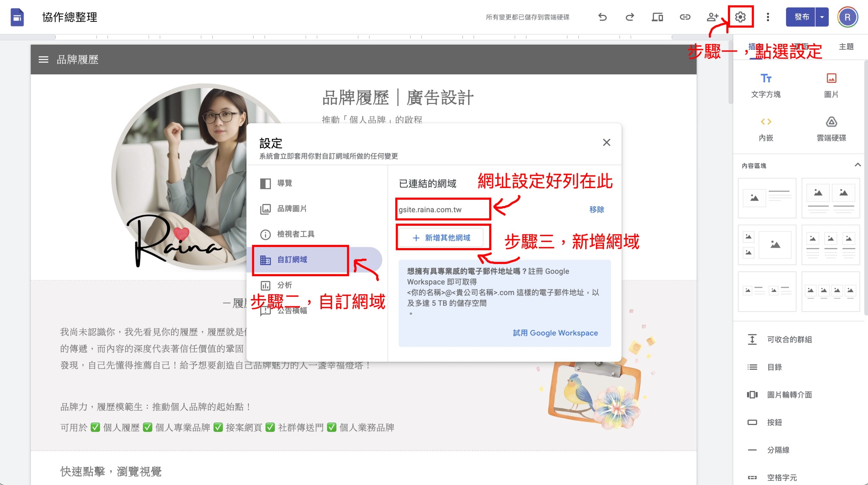
Task: Click the undo arrow icon
Action: 602,17
